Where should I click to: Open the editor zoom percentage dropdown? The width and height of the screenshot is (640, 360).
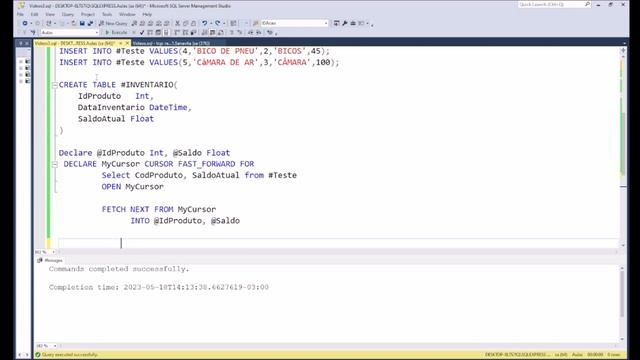[54, 252]
